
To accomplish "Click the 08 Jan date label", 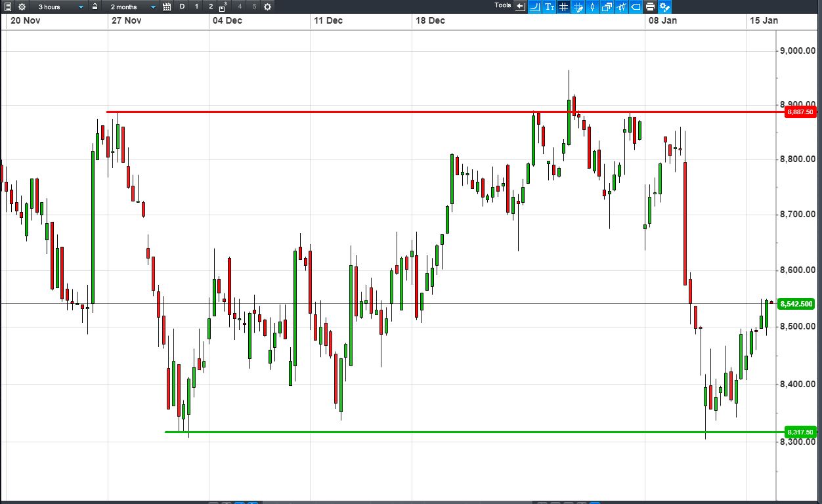I will 662,20.
